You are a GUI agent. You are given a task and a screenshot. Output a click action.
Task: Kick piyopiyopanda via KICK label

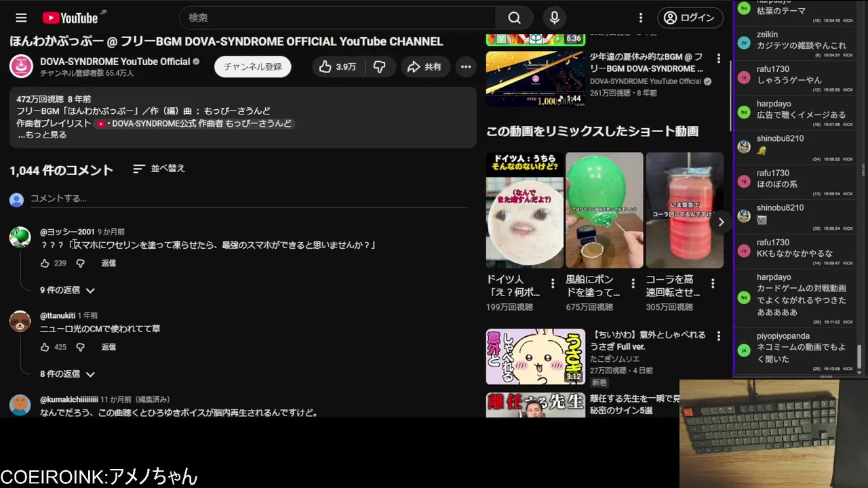click(848, 369)
